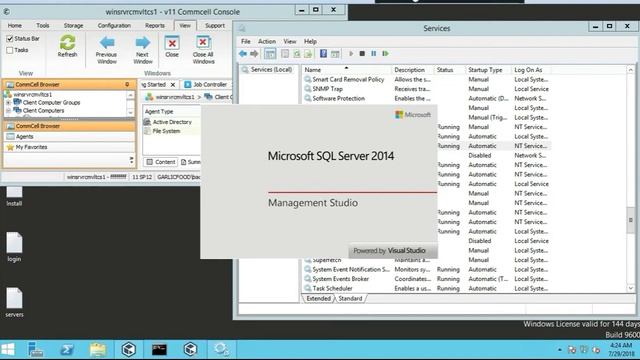640x360 pixels.
Task: Select Smart Card Removal Policy service
Action: pos(427,80)
